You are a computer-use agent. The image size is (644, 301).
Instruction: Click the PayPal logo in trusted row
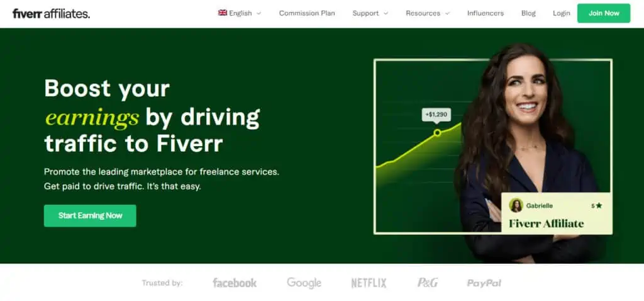tap(484, 283)
